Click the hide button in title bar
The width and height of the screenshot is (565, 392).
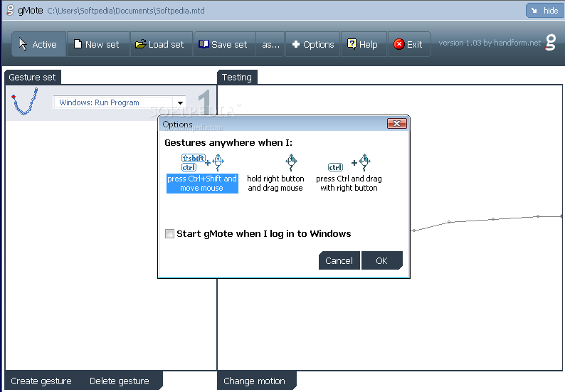click(544, 11)
